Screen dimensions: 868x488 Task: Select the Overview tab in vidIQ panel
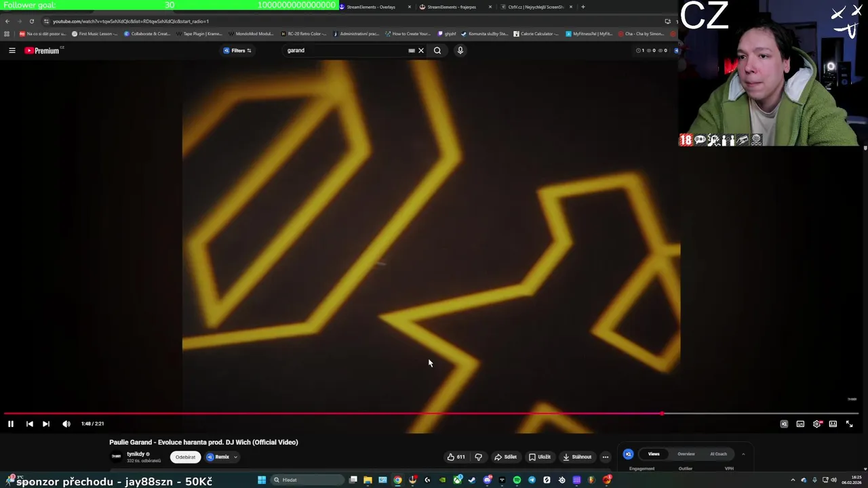click(x=686, y=454)
